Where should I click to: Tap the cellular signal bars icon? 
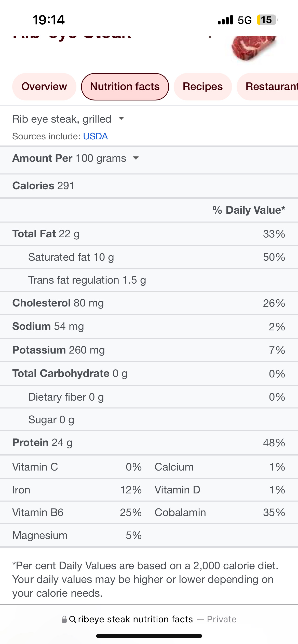click(x=225, y=20)
